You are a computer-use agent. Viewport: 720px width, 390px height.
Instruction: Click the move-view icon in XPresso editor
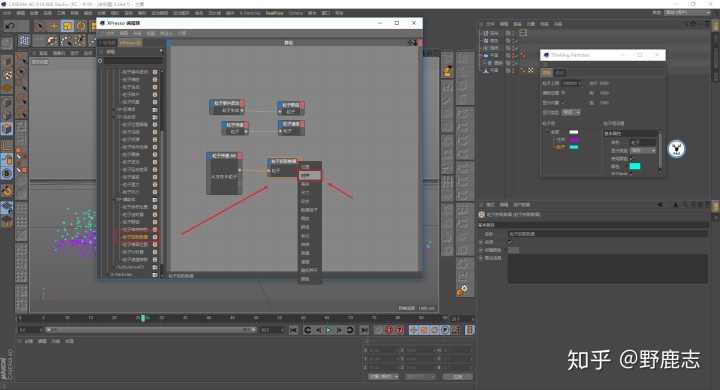[x=410, y=43]
